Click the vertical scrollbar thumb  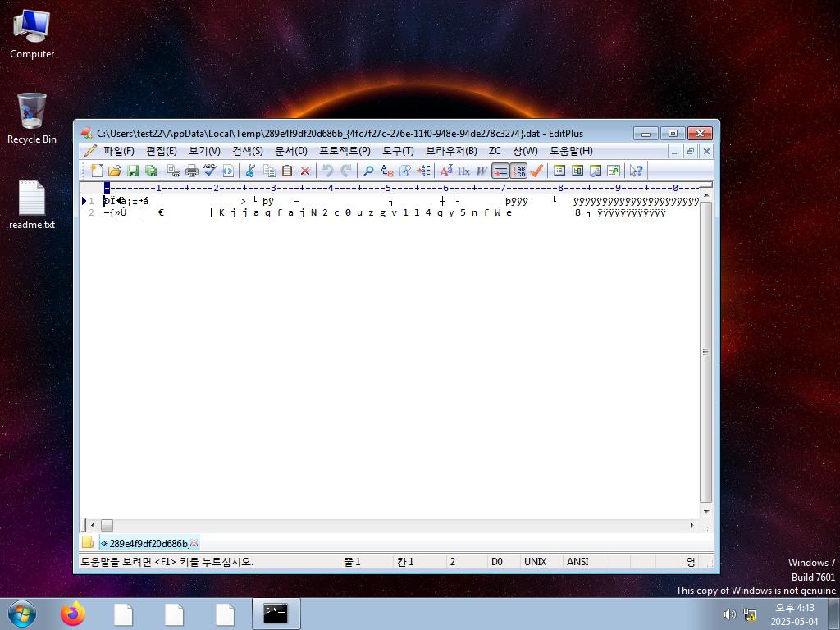coord(706,352)
